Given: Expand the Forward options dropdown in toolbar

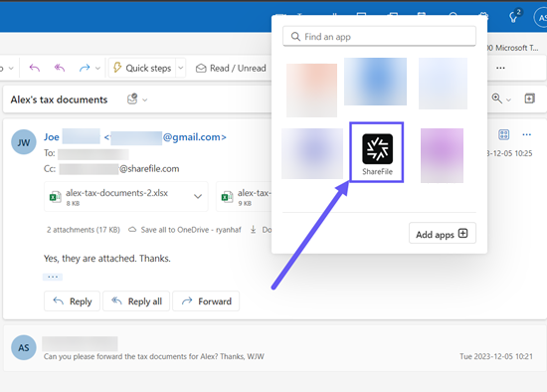Looking at the screenshot, I should coord(98,68).
